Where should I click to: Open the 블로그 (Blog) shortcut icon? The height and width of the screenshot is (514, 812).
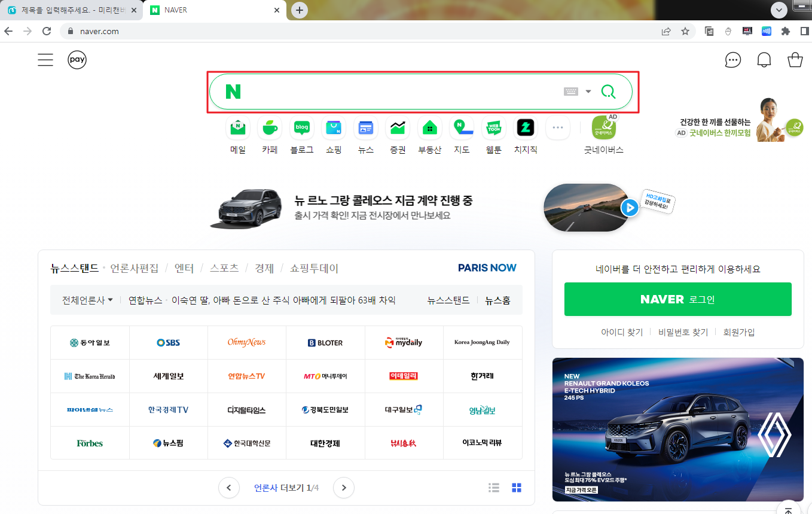click(302, 127)
